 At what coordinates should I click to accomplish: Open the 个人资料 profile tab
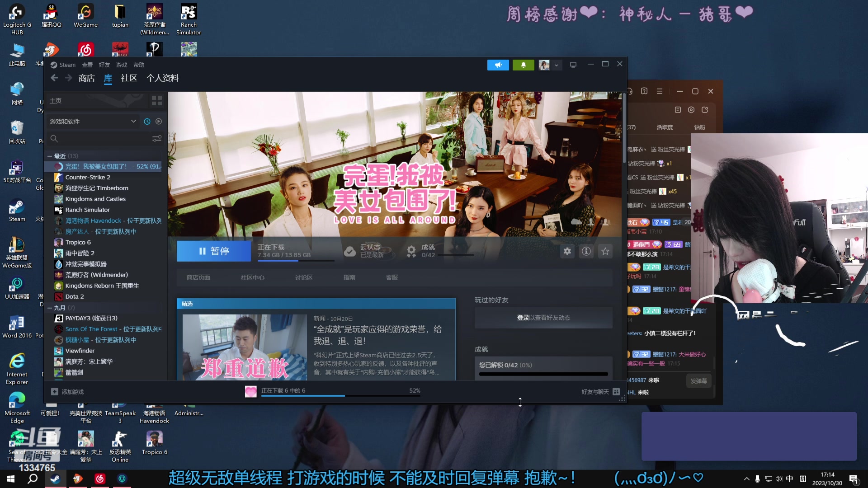pos(163,78)
